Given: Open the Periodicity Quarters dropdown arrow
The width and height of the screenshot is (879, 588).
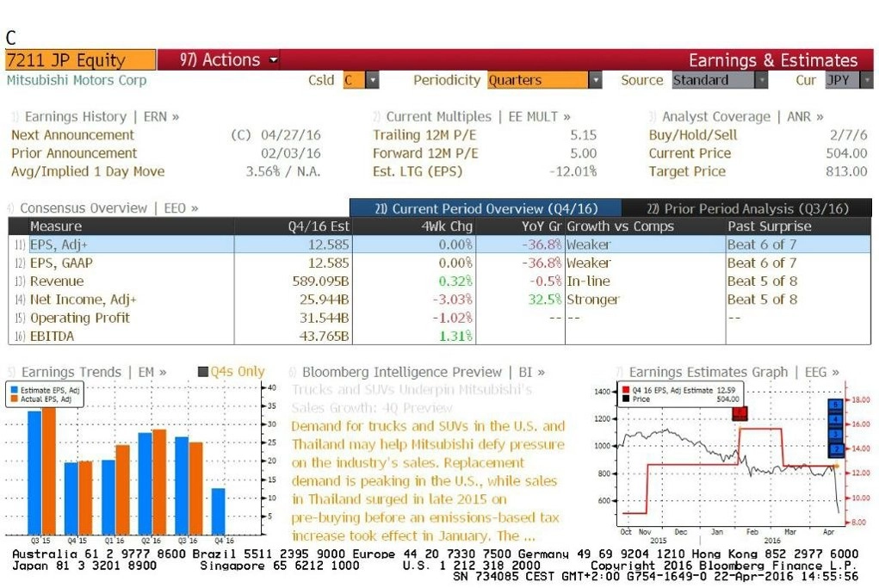Looking at the screenshot, I should [596, 80].
